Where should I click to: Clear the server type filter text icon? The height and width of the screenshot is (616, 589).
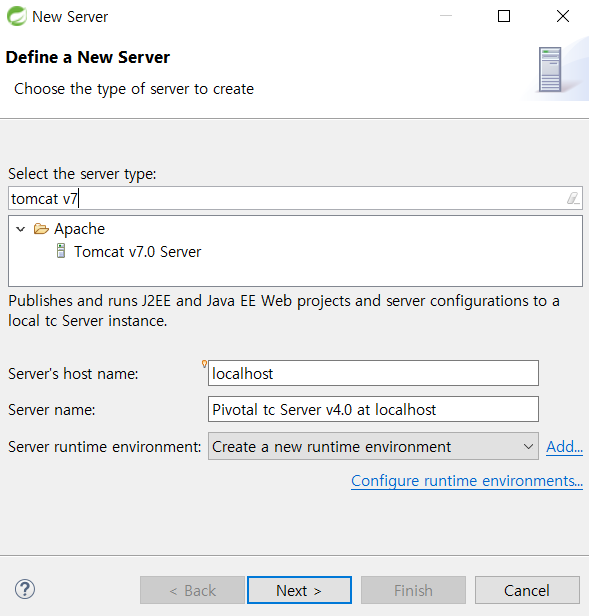click(x=572, y=198)
